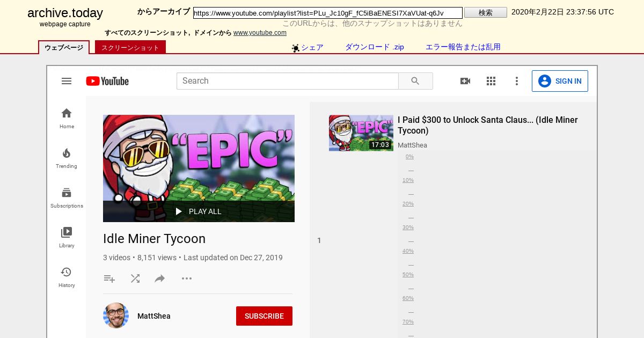Jump to 20% marker
Image resolution: width=644 pixels, height=338 pixels.
coord(408,204)
